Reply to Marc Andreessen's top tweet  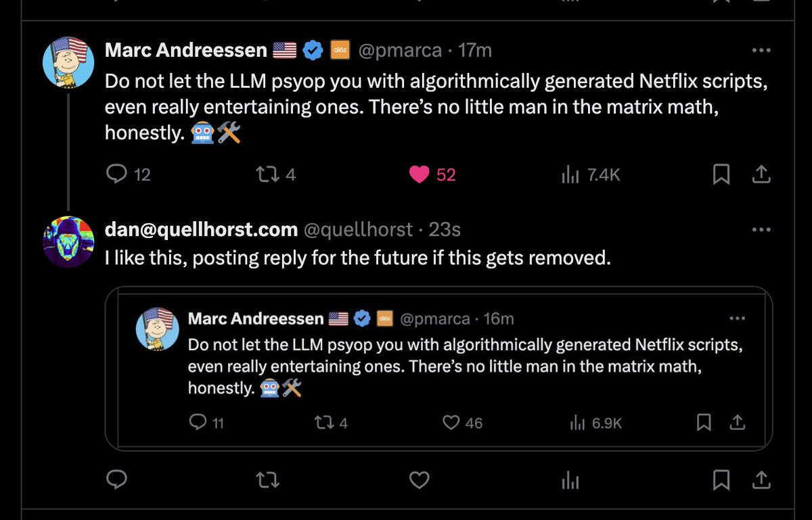point(118,174)
